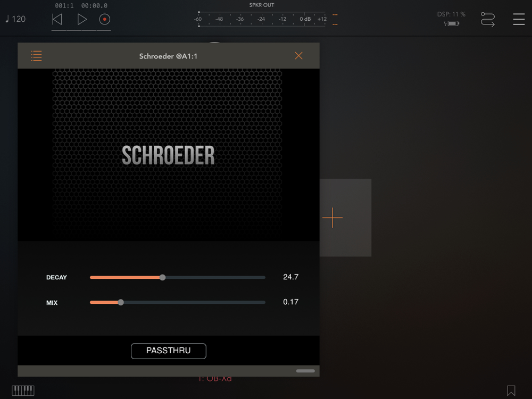Click the SCHROEDER logo graphic

(168, 155)
